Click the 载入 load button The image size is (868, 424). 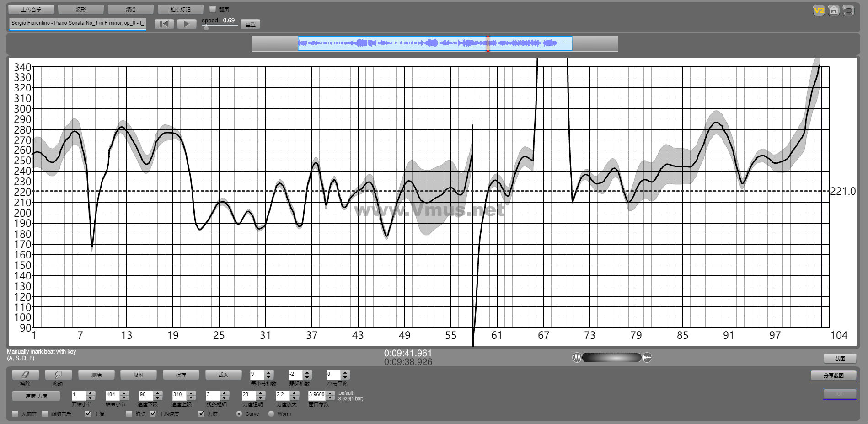click(x=223, y=375)
